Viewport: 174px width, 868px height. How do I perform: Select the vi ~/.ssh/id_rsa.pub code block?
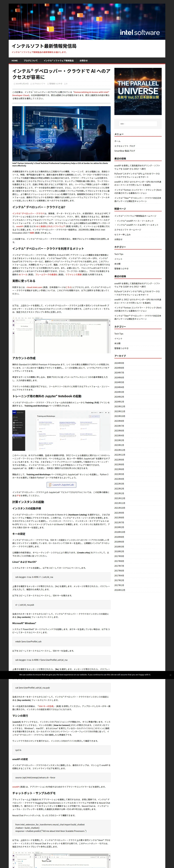point(61,605)
